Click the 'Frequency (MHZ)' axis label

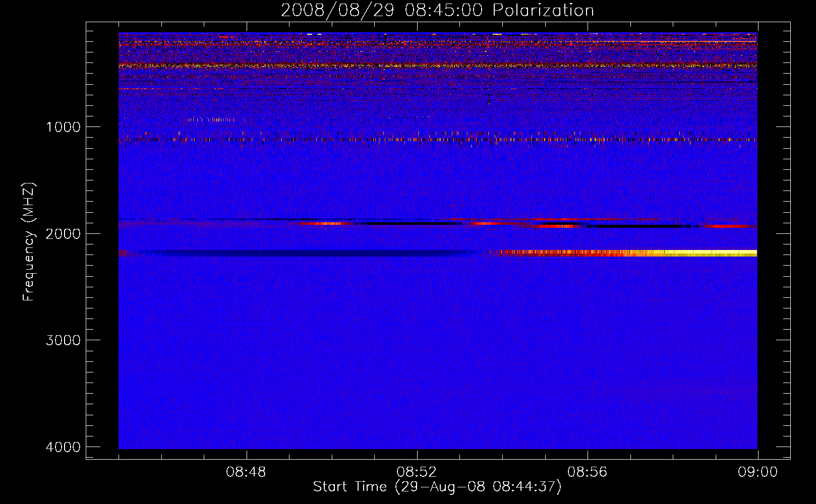tap(29, 242)
